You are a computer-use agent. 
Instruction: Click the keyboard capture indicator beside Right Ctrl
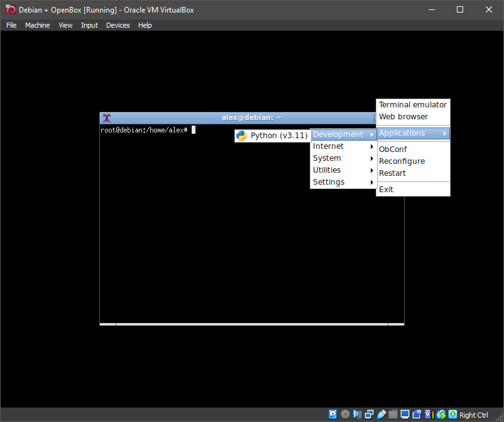(452, 414)
